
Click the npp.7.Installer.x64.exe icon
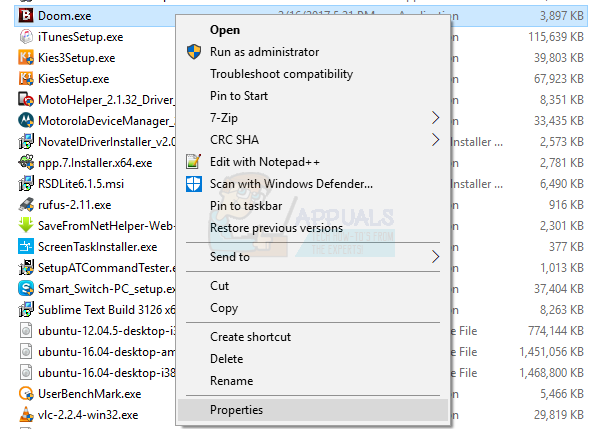pyautogui.click(x=26, y=163)
